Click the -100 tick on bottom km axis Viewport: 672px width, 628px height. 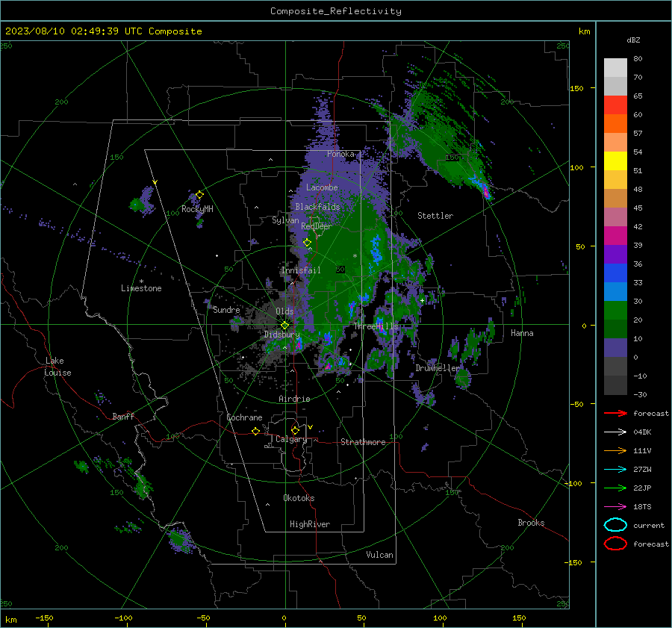[123, 618]
